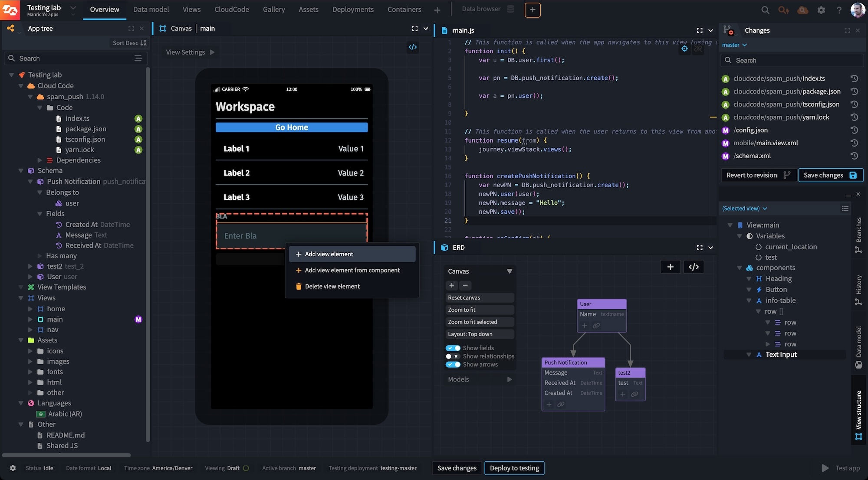Open the help question mark icon

coord(839,10)
